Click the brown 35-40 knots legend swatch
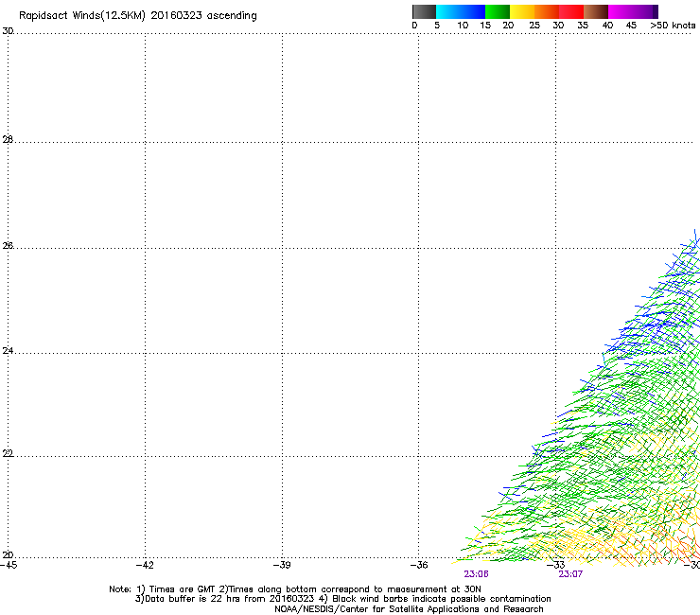Viewport: 700px width, 615px height. click(596, 11)
